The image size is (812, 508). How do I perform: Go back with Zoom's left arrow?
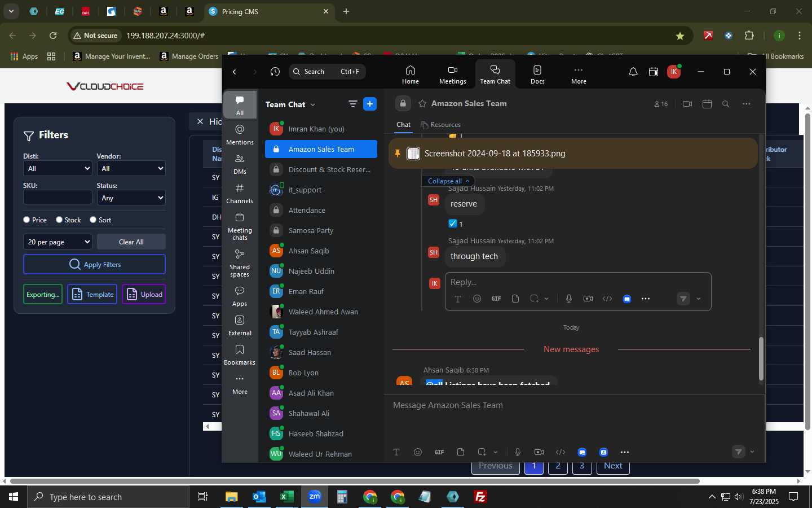pos(235,72)
